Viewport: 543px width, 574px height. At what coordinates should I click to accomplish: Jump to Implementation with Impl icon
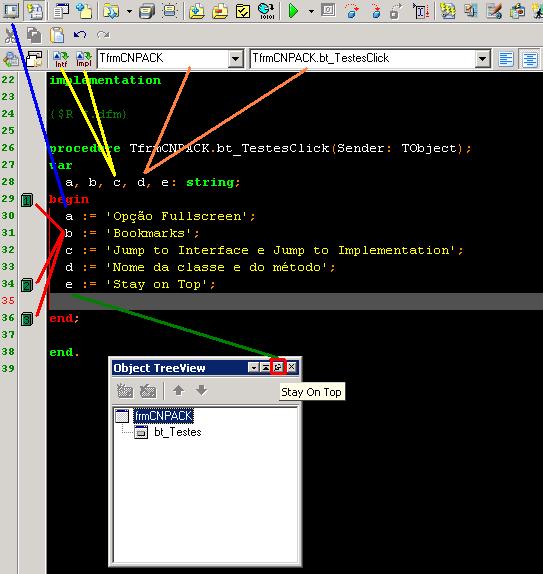click(x=84, y=59)
